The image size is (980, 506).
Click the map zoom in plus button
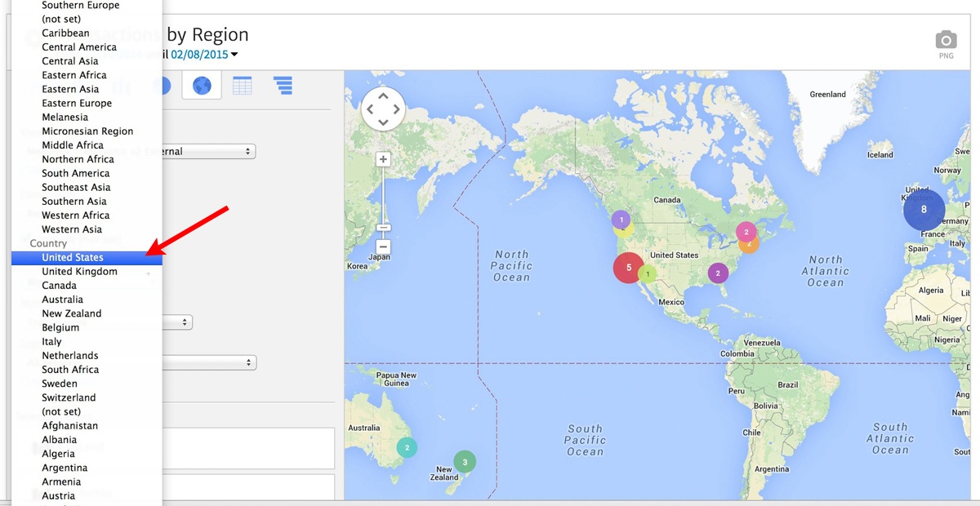pyautogui.click(x=383, y=159)
